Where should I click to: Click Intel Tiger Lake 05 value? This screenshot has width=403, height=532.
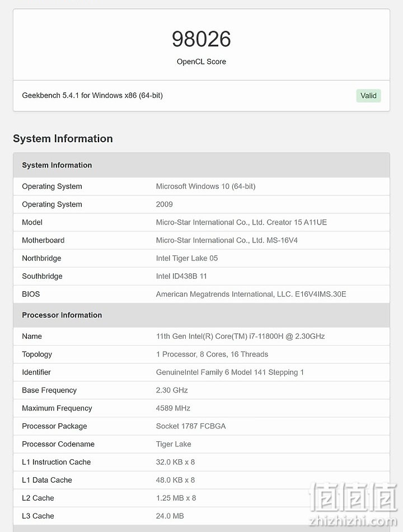click(x=187, y=258)
